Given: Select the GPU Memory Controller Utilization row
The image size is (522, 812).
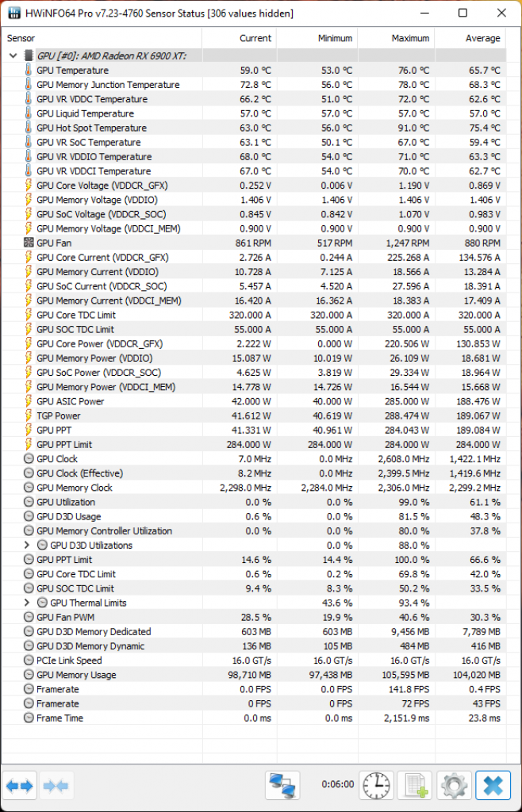Looking at the screenshot, I should (254, 530).
